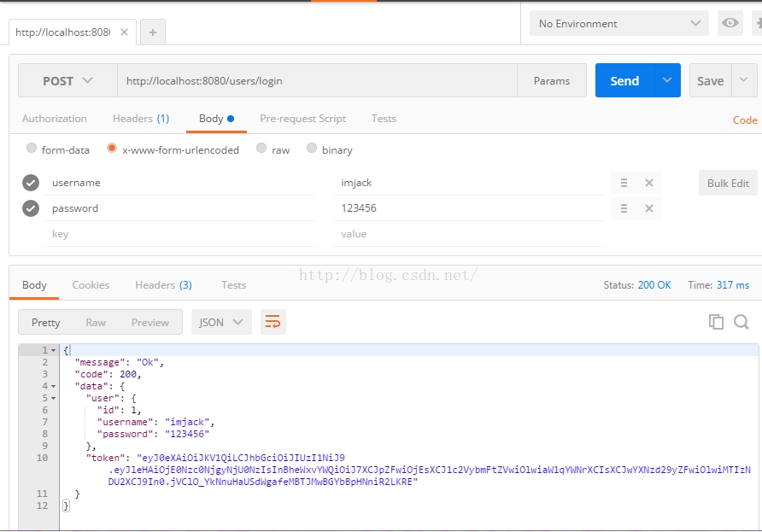Click the empty new key field
This screenshot has height=532, width=762.
179,234
